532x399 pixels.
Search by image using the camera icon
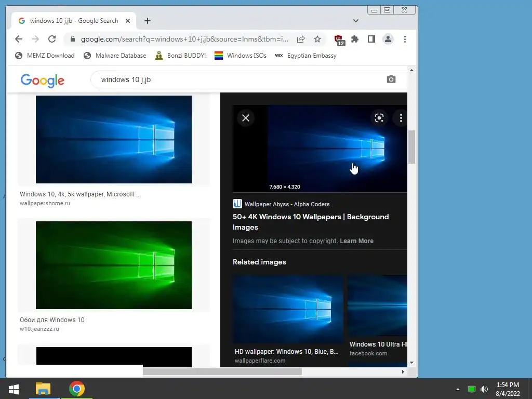pyautogui.click(x=391, y=79)
